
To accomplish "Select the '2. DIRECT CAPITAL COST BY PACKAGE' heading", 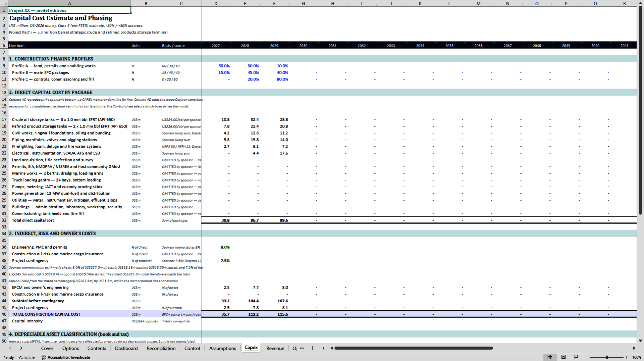I will [51, 93].
